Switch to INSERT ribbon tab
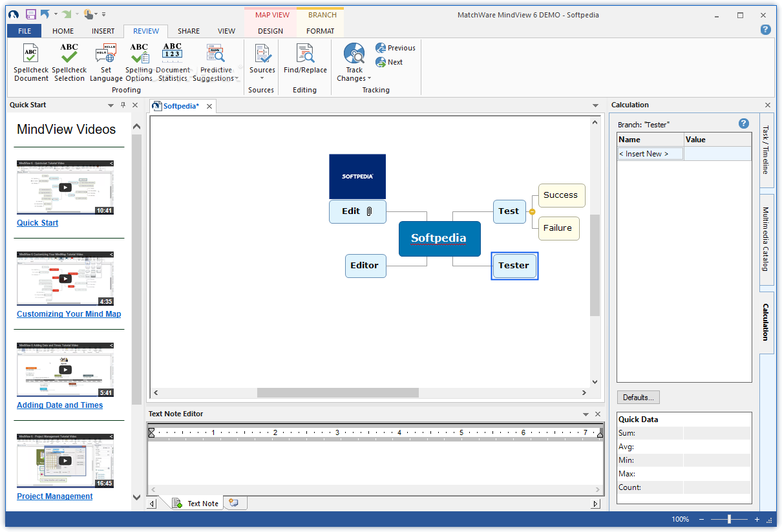The image size is (782, 532). coord(103,31)
